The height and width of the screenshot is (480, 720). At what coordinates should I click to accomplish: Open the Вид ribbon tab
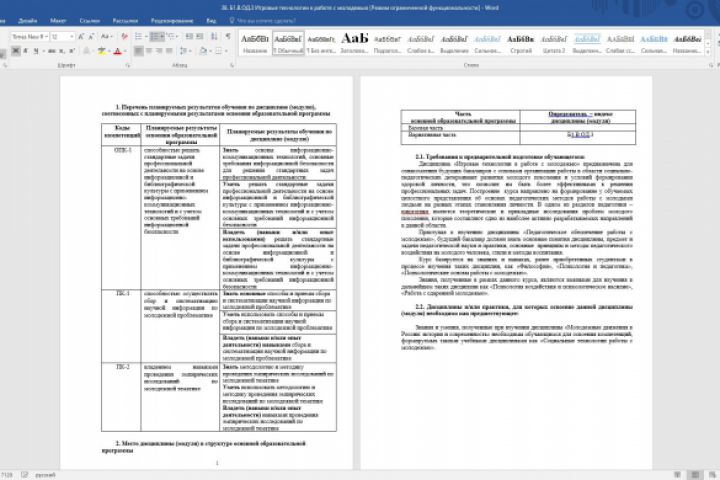(x=211, y=21)
